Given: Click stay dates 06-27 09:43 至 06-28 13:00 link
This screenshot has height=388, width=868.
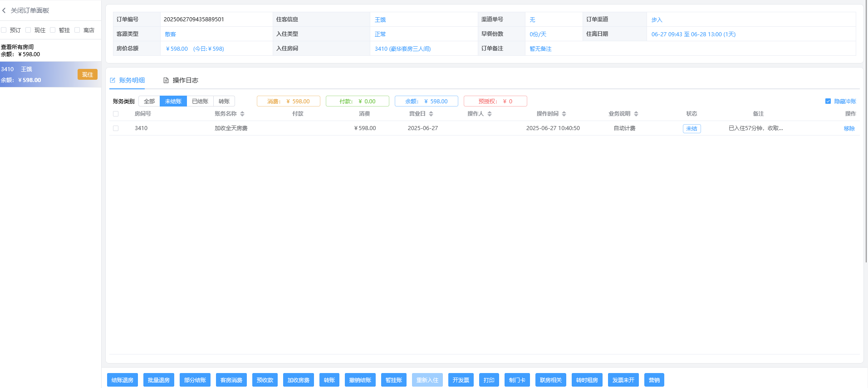Looking at the screenshot, I should point(693,34).
